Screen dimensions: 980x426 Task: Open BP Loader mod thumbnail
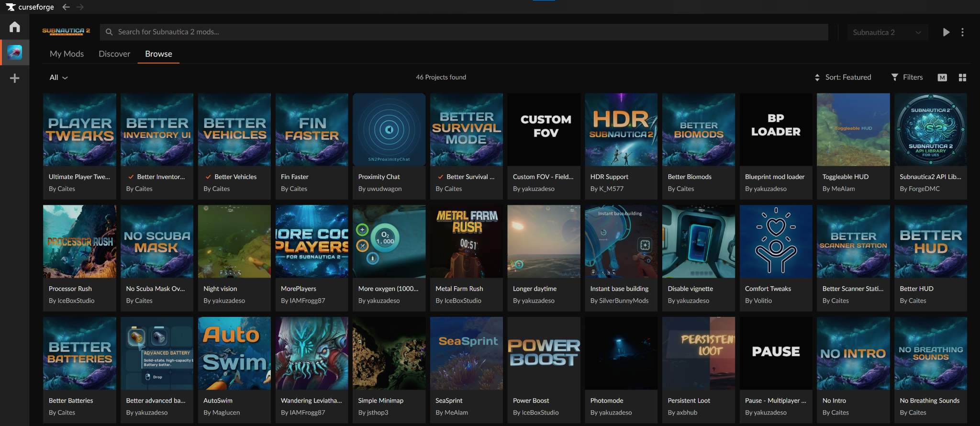[x=776, y=130]
